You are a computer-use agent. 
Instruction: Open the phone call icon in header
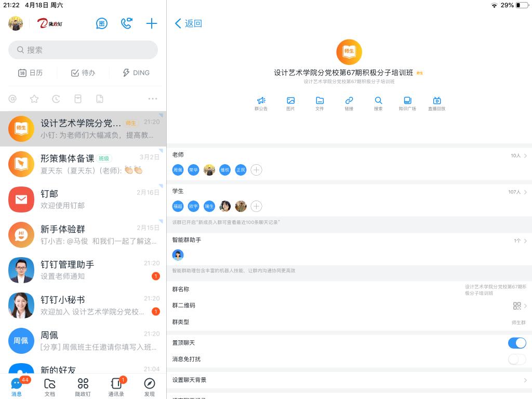(126, 23)
